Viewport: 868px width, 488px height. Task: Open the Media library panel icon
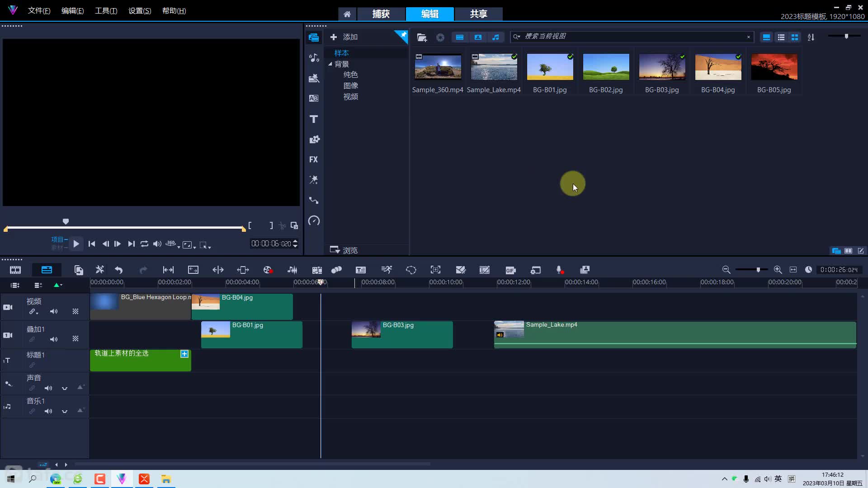click(x=314, y=37)
